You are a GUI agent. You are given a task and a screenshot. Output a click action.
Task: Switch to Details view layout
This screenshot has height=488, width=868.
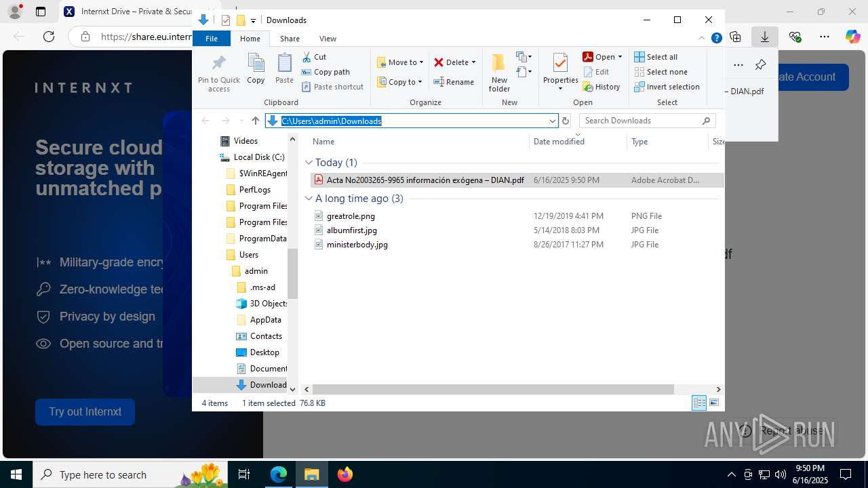(699, 403)
